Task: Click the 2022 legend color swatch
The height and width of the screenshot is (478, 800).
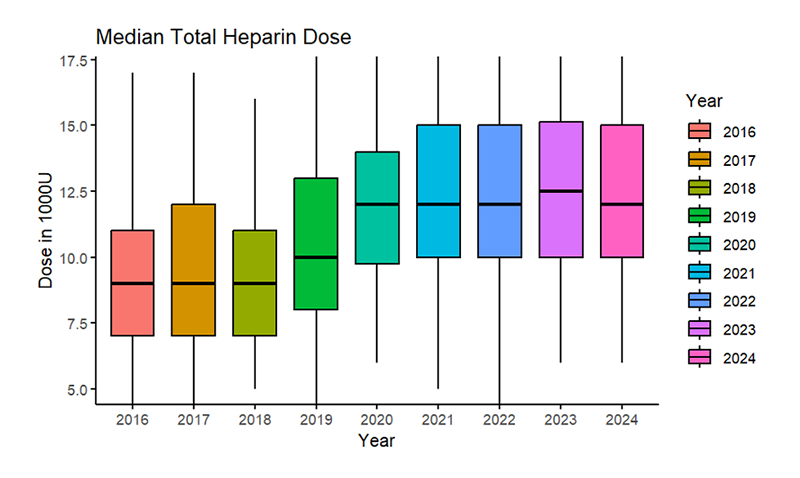Action: [699, 301]
